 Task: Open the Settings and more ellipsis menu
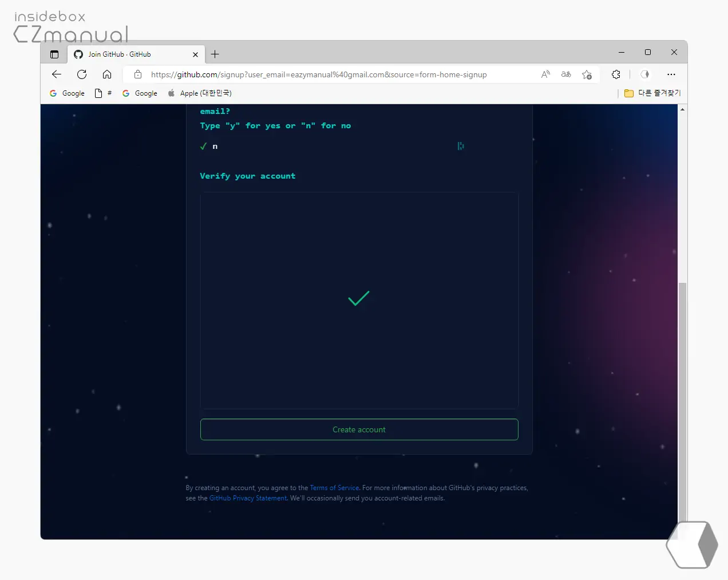click(671, 74)
